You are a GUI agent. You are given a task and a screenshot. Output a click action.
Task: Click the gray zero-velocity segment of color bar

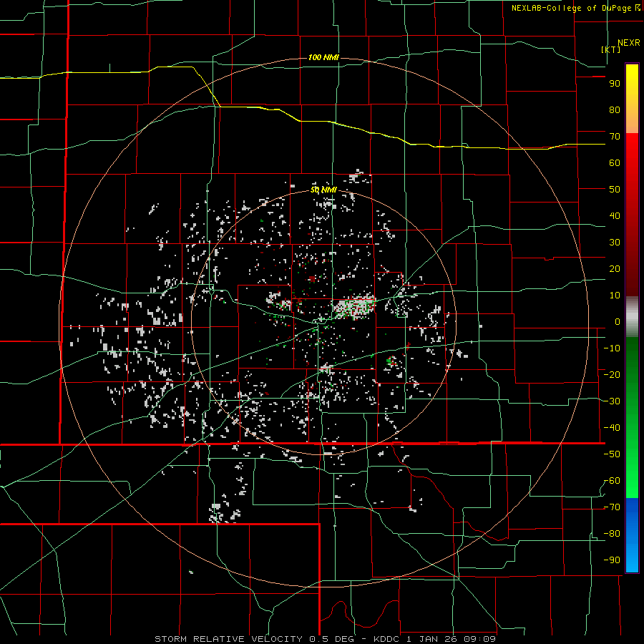click(632, 317)
